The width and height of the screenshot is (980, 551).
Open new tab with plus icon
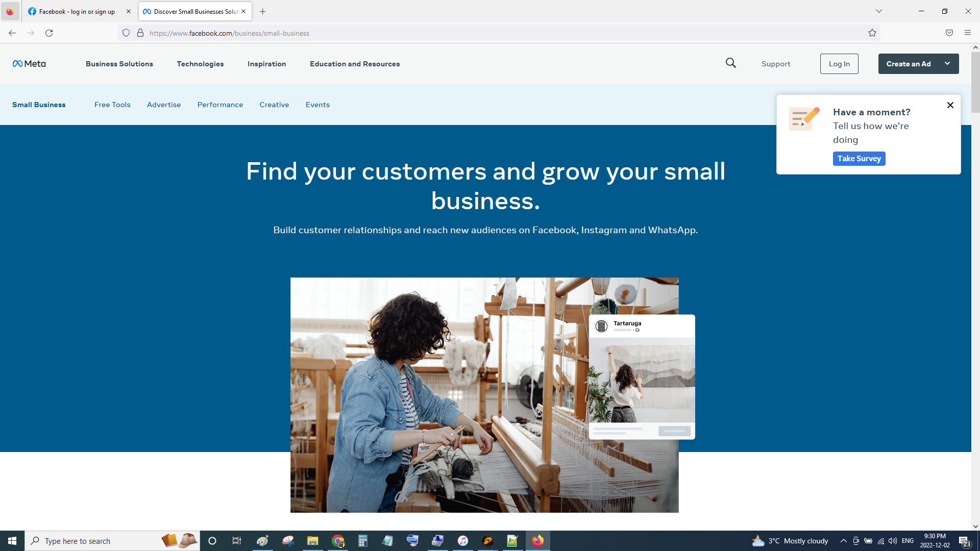coord(263,11)
